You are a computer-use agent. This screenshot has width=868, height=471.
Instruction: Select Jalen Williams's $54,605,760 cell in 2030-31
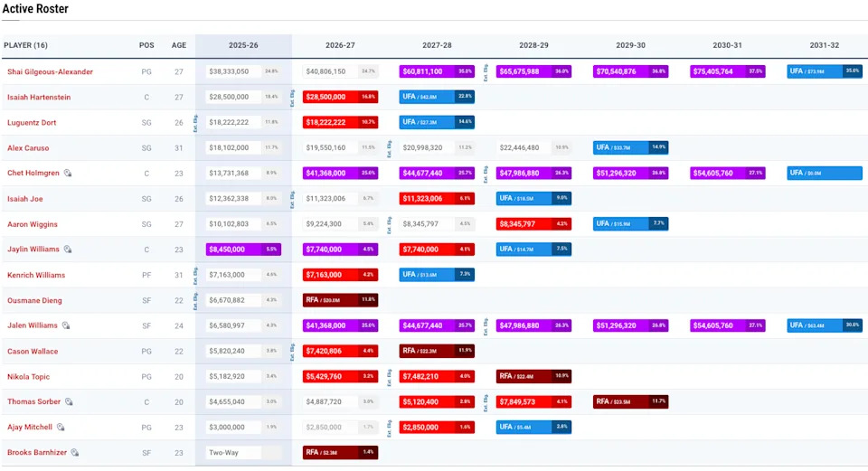coord(727,325)
